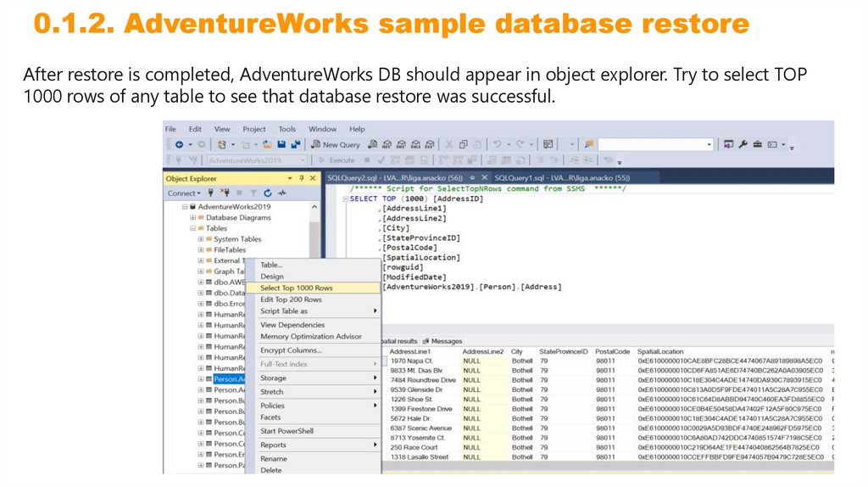Open the Project menu
The width and height of the screenshot is (868, 487).
(x=254, y=129)
